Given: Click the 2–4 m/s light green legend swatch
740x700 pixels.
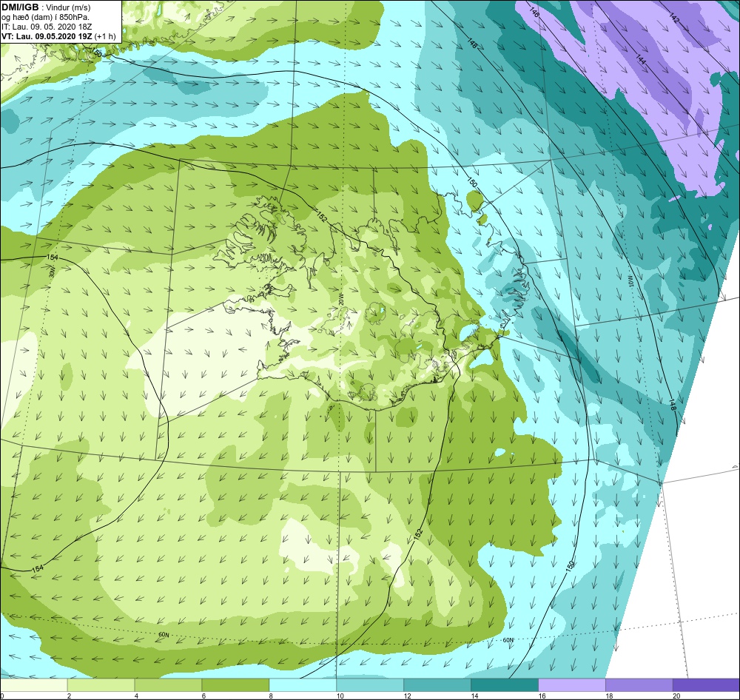Looking at the screenshot, I should [101, 684].
